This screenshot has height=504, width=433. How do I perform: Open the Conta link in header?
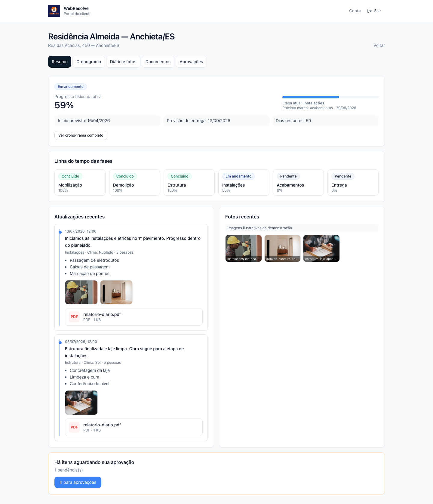pos(355,11)
